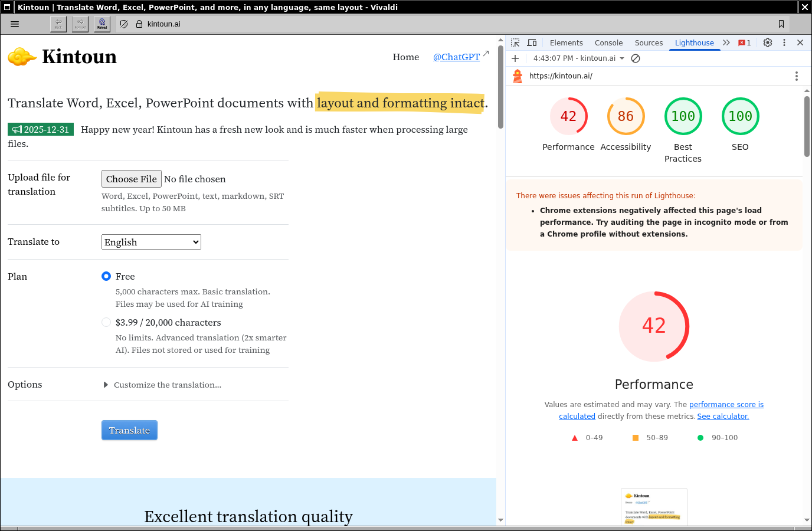Select the $3.99 / 20,000 characters plan

(106, 322)
